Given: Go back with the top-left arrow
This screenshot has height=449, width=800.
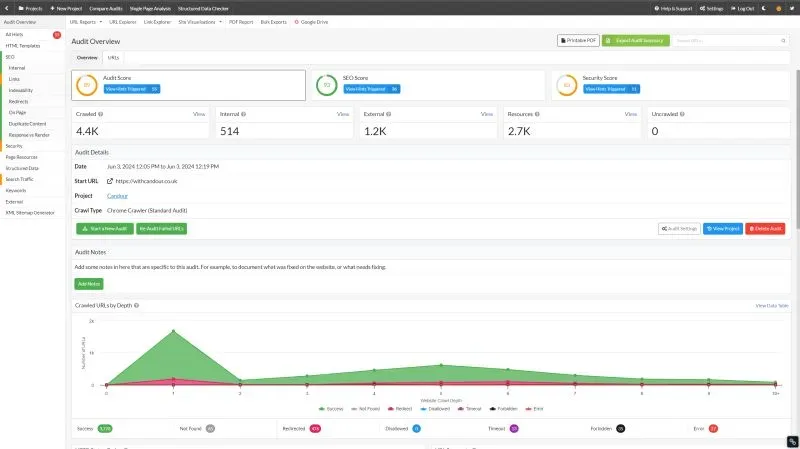Looking at the screenshot, I should point(7,8).
